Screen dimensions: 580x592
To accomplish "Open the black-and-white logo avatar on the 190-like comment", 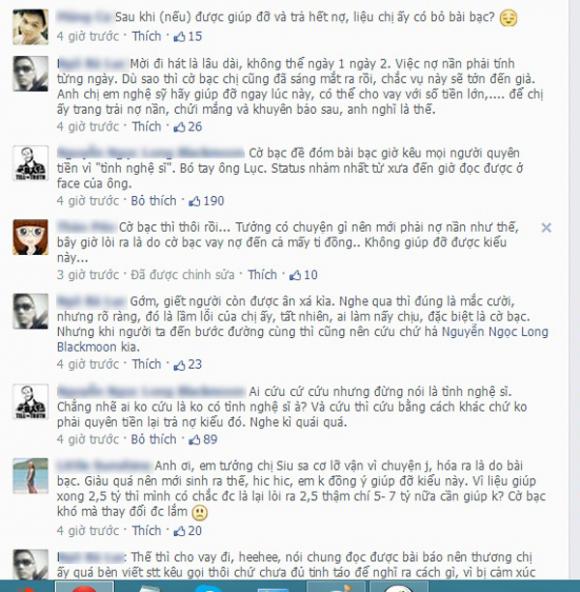I will [x=31, y=163].
